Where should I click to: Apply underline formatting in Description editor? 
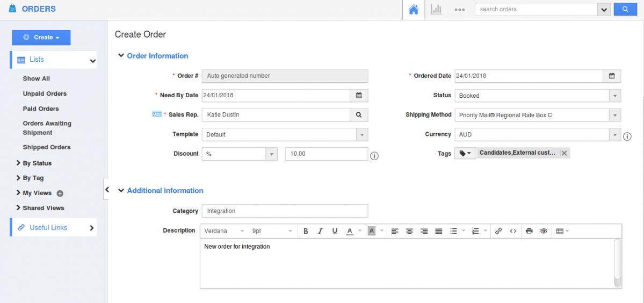tap(335, 231)
